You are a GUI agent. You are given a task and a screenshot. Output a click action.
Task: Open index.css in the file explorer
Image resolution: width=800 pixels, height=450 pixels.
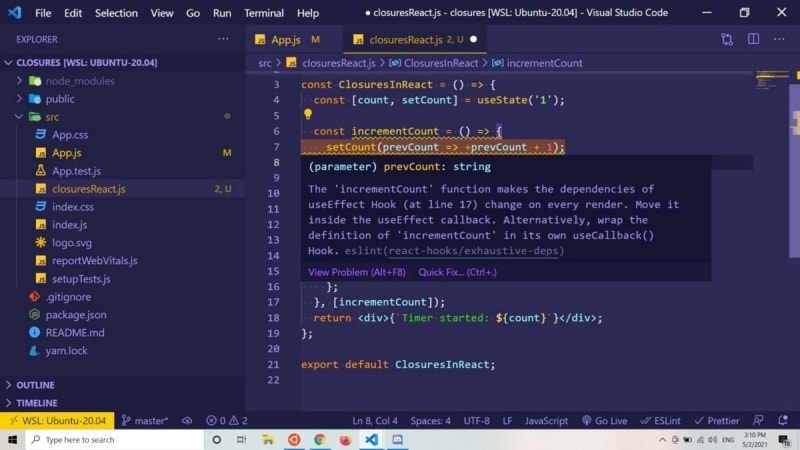pyautogui.click(x=73, y=206)
